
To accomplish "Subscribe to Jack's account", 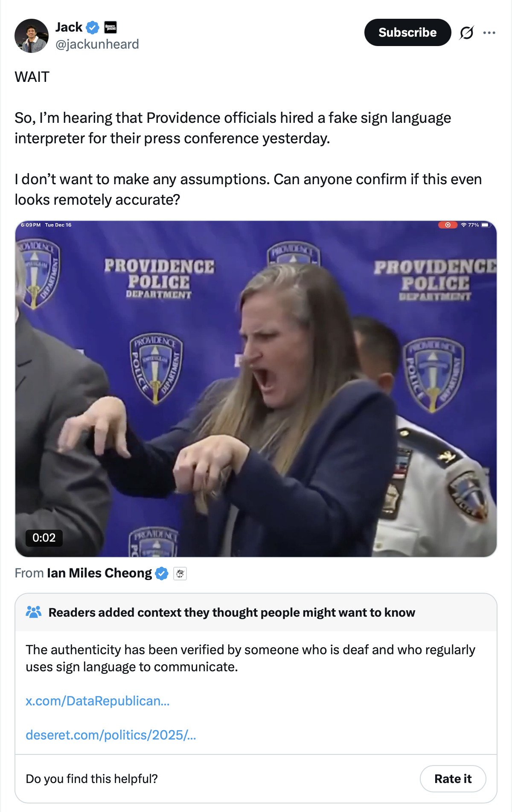I will [x=407, y=32].
